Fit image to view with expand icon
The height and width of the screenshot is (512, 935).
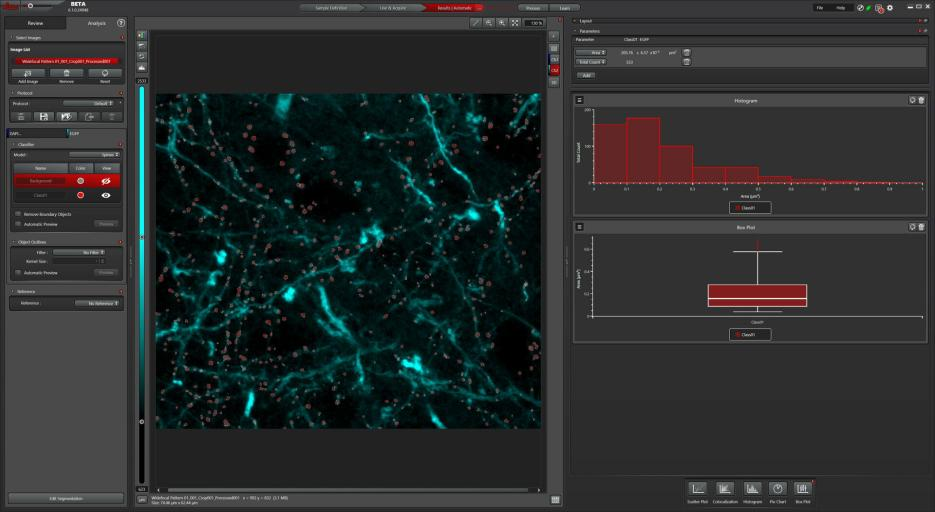coord(515,23)
